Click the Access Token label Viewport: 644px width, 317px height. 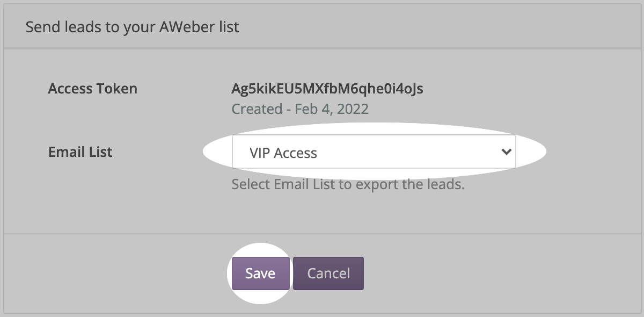click(x=92, y=89)
